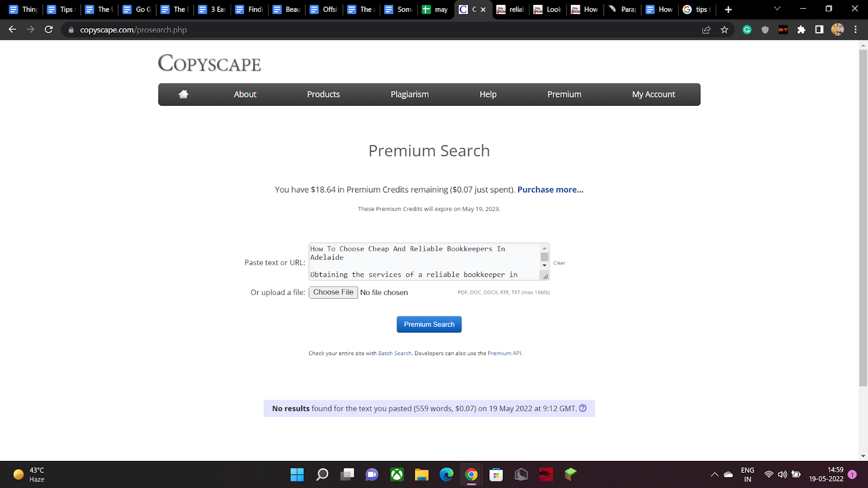Switch to the 'Beau' Docs tab
Image resolution: width=868 pixels, height=488 pixels.
288,9
